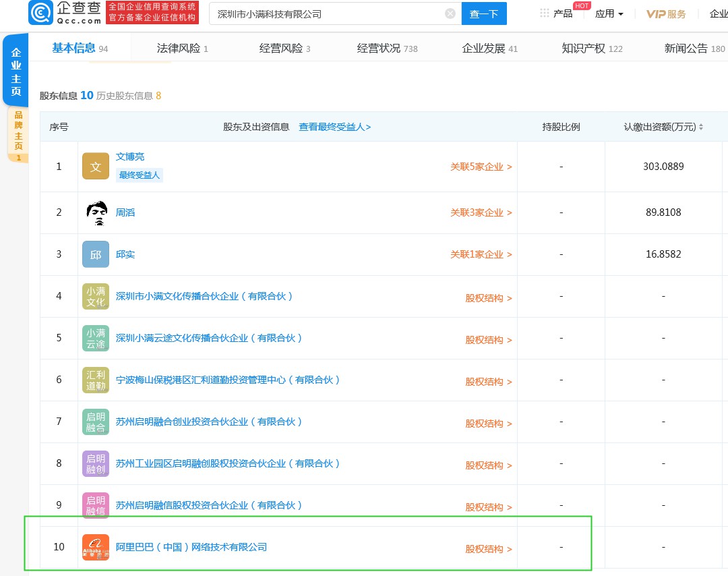
Task: Select the 企业主页 side tab
Action: click(16, 71)
